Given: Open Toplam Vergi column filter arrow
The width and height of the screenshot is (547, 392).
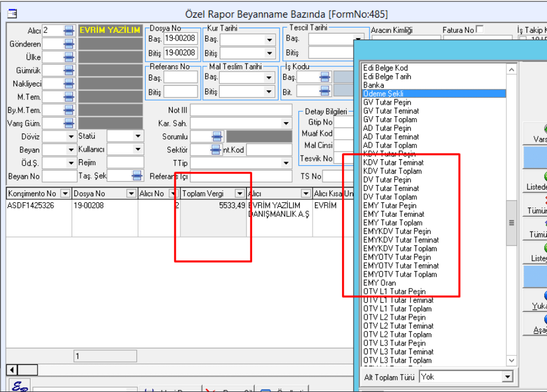Looking at the screenshot, I should (x=240, y=193).
